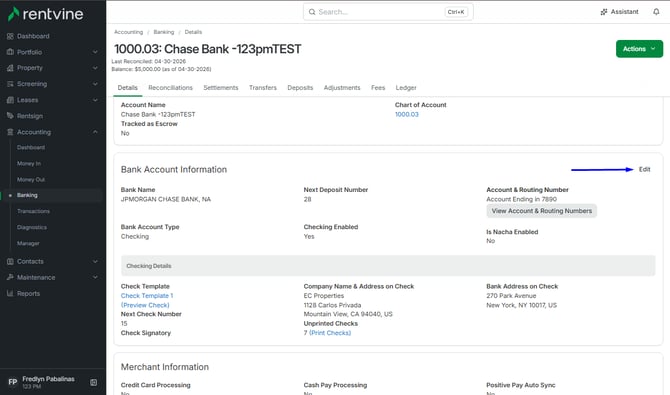Click View Account & Routing Numbers button

[541, 211]
